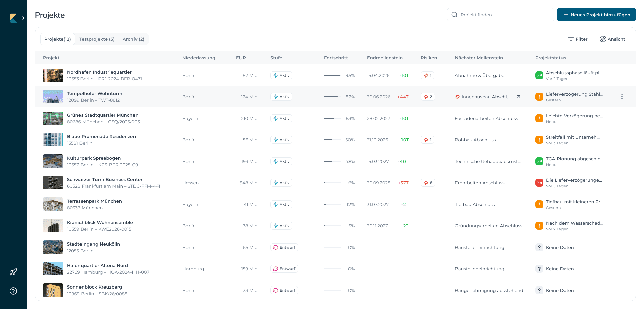Open Nordhafen Industriequartier thumbnail image

pyautogui.click(x=53, y=75)
